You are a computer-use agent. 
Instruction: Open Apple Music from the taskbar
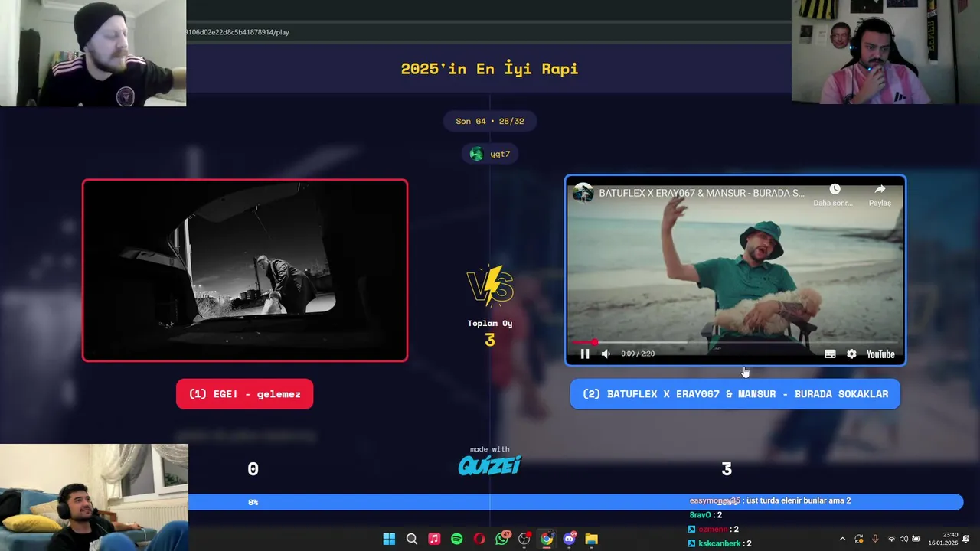coord(434,539)
